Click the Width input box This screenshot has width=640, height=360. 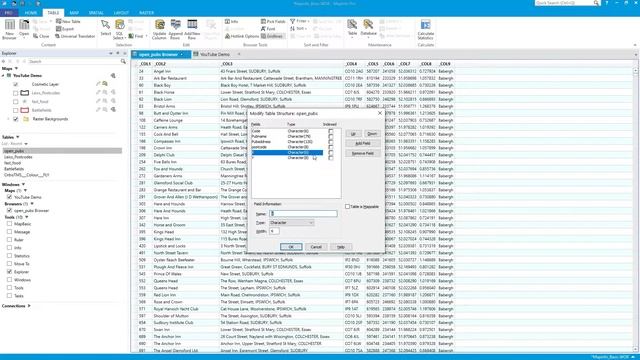pyautogui.click(x=274, y=231)
